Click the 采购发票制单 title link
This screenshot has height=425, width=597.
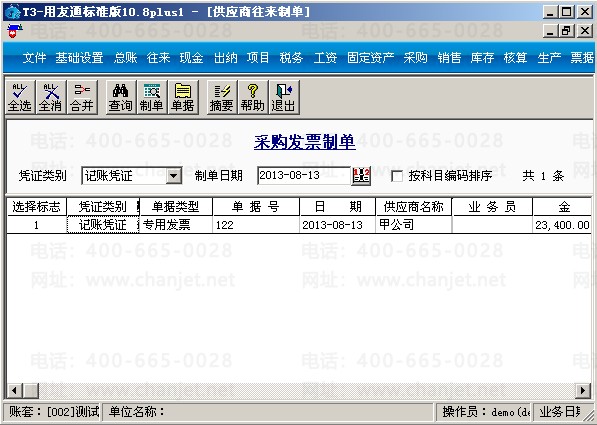coord(305,142)
